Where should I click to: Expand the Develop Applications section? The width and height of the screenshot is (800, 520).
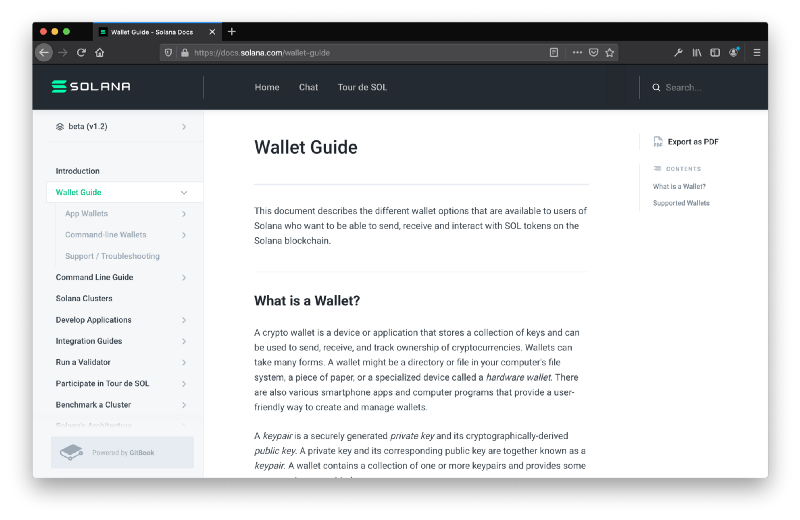tap(184, 320)
